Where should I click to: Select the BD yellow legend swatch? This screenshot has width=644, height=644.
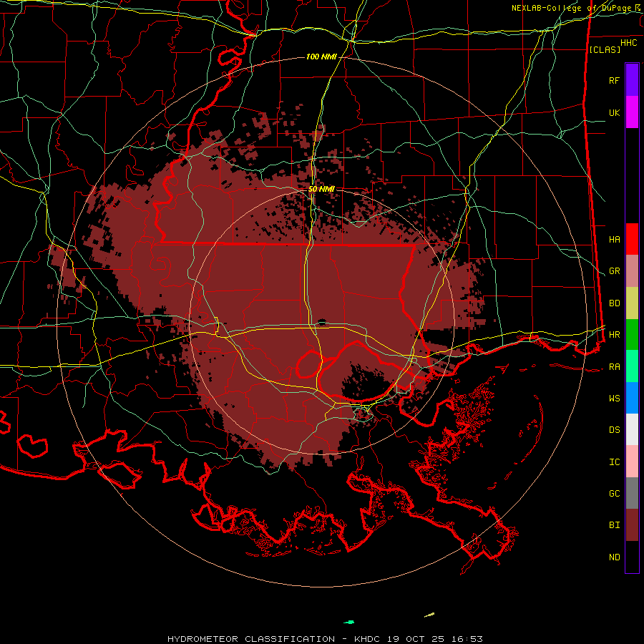point(632,303)
